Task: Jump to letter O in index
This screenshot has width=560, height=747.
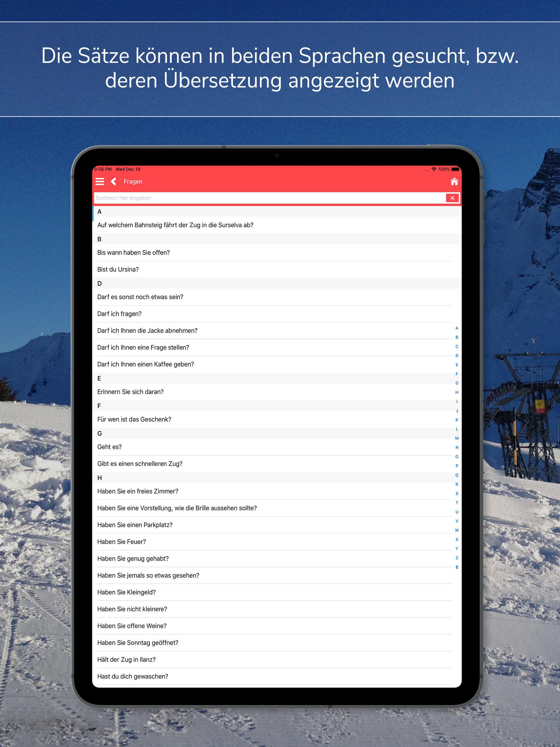Action: tap(457, 457)
